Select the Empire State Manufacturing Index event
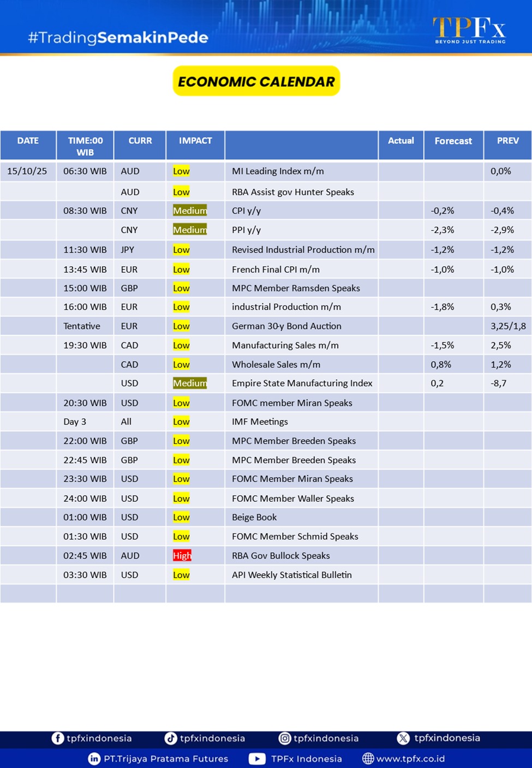The height and width of the screenshot is (768, 532). tap(302, 383)
